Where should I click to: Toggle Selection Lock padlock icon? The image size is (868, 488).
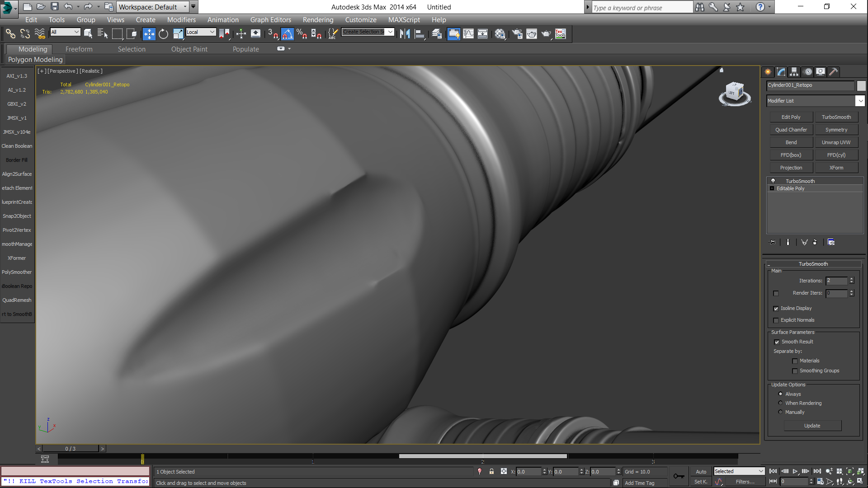pyautogui.click(x=491, y=472)
